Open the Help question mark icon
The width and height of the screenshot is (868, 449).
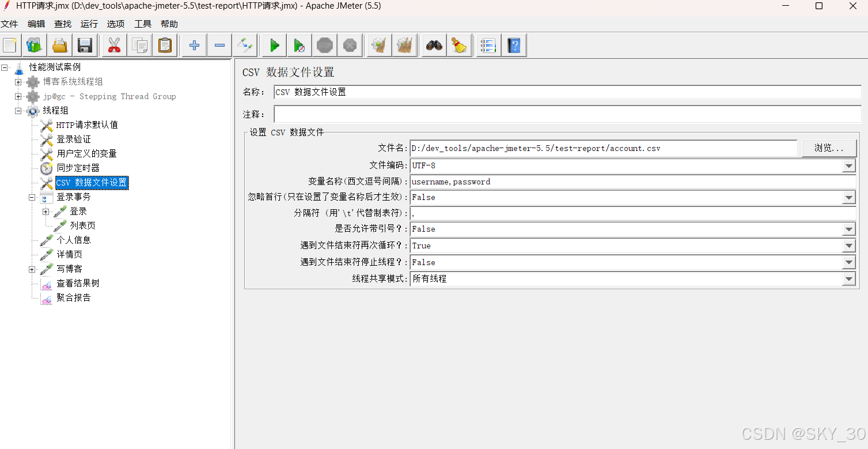[514, 45]
